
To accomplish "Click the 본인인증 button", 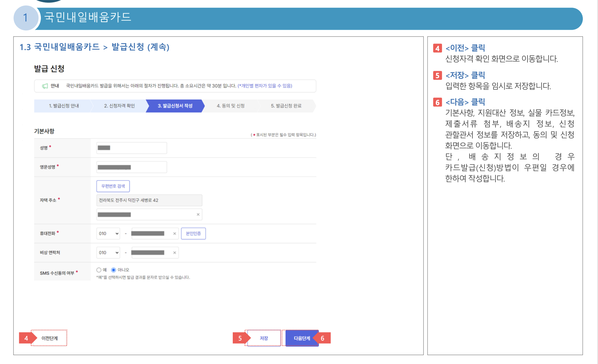I will point(193,233).
